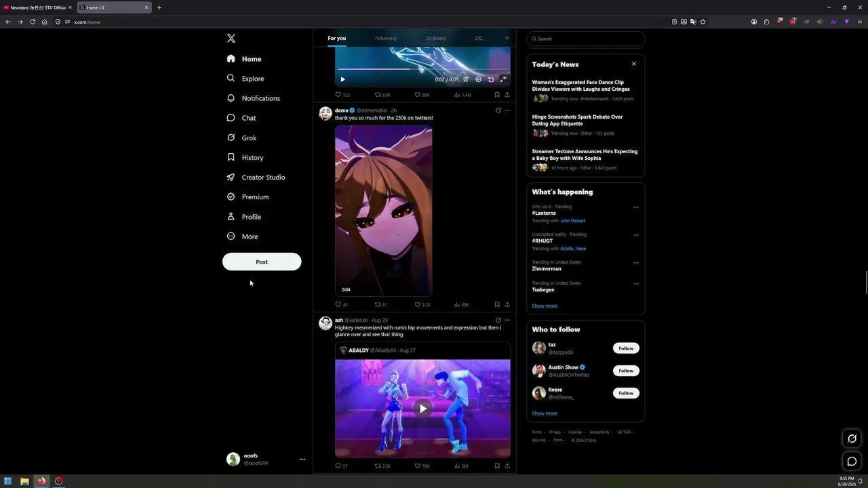Viewport: 868px width, 488px height.
Task: Open the Windows Start menu
Action: tap(8, 481)
